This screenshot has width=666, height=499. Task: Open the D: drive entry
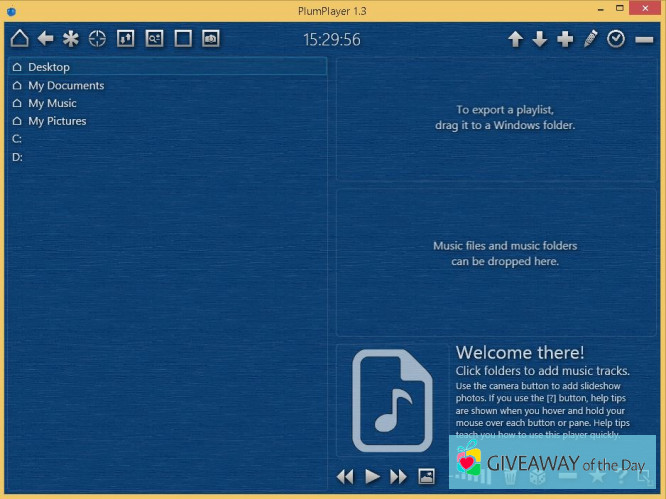17,157
